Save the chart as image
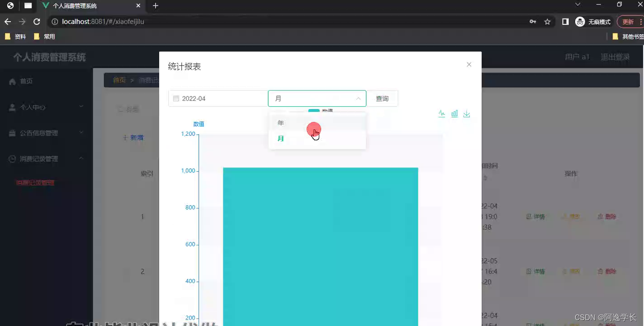The width and height of the screenshot is (644, 326). pos(467,114)
